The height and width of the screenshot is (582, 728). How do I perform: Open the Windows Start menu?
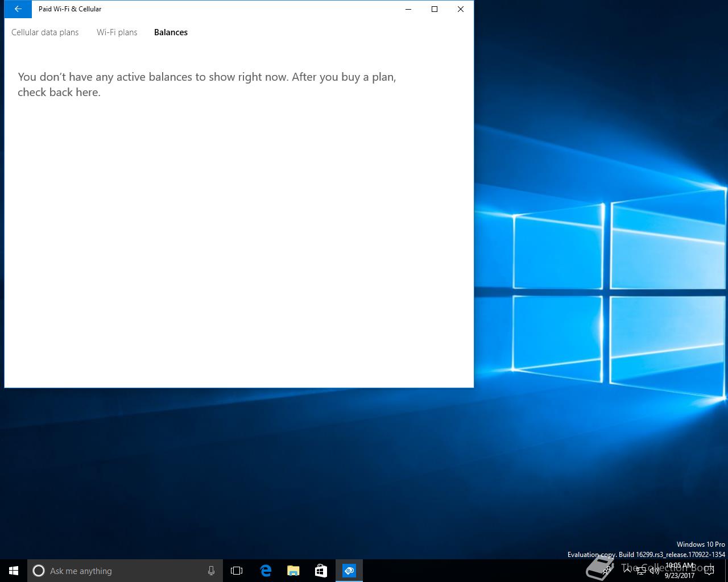click(14, 571)
